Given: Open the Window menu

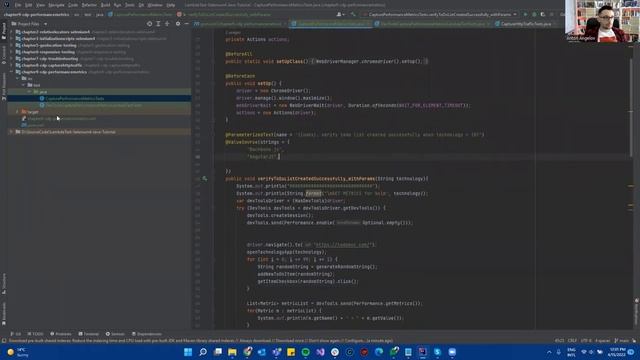Looking at the screenshot, I should pyautogui.click(x=155, y=5).
